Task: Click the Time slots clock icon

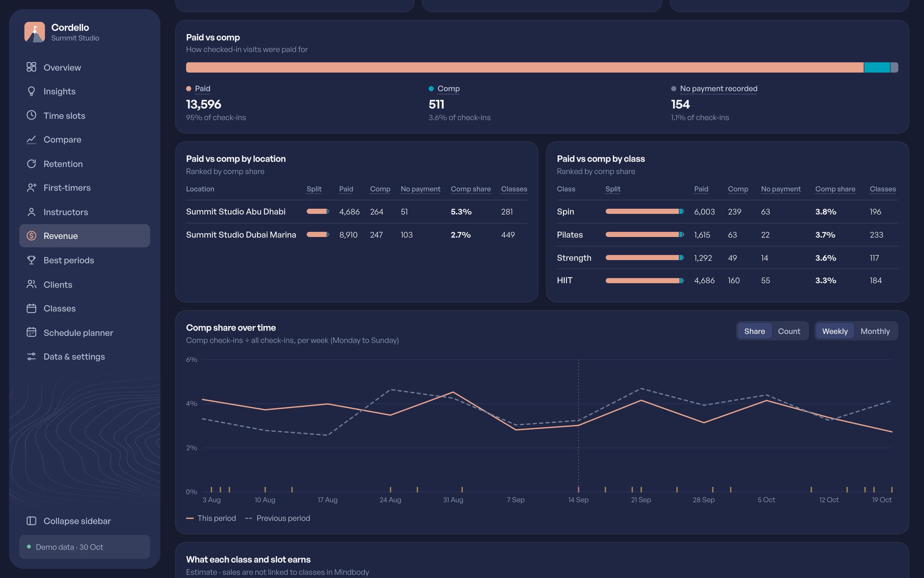Action: coord(31,116)
